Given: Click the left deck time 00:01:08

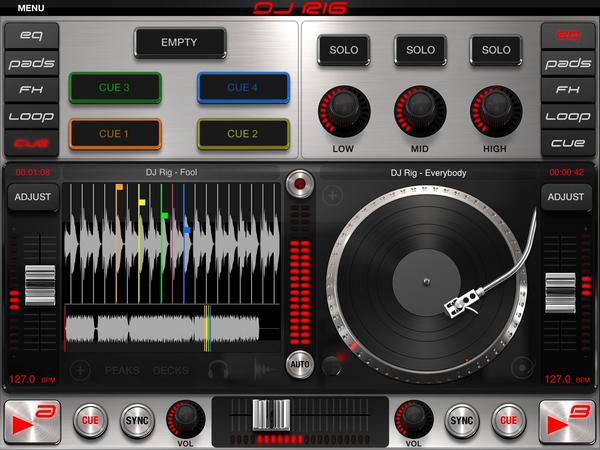Looking at the screenshot, I should pos(33,173).
